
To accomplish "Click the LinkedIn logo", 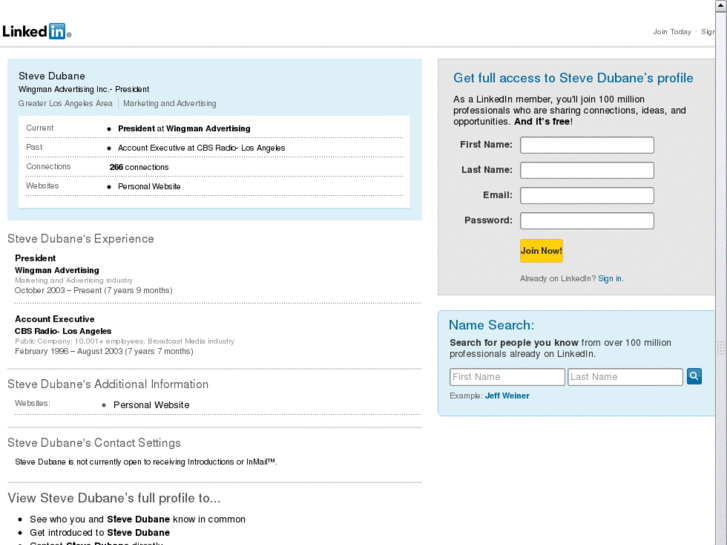I will tap(36, 31).
